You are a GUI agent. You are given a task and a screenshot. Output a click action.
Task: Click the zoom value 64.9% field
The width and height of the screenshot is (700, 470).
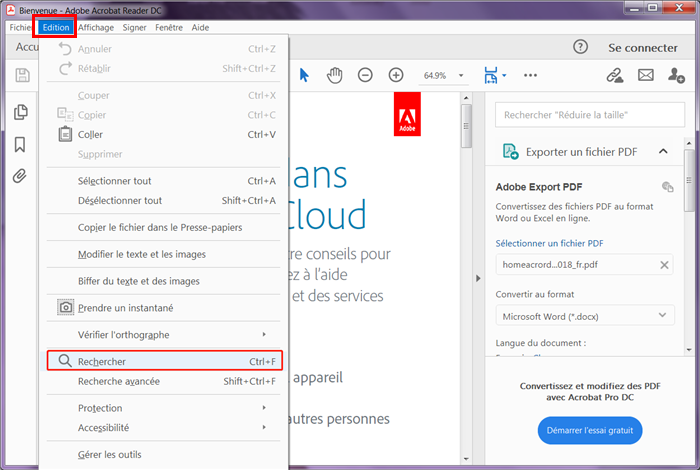pos(435,75)
